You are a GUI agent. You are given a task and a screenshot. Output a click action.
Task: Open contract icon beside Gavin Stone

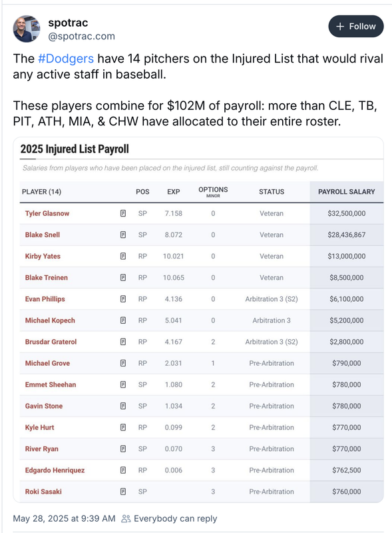point(123,406)
